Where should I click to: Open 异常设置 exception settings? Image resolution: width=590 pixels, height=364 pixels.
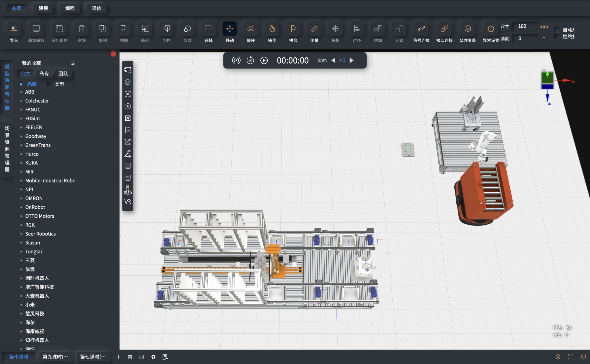click(x=491, y=29)
